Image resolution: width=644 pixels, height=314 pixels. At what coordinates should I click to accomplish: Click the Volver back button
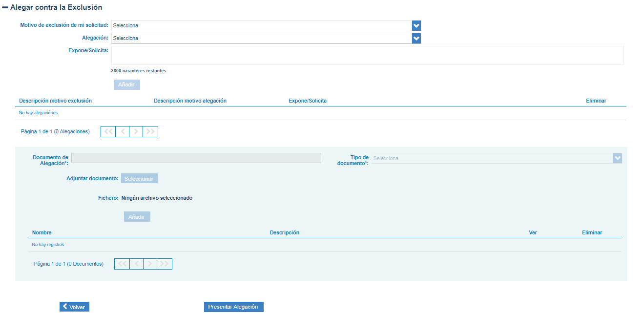click(74, 307)
